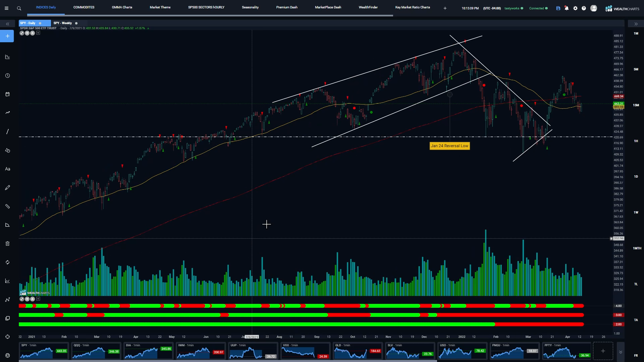Click the Jan 24 Reversal Low label
Image resolution: width=644 pixels, height=362 pixels.
pos(449,146)
